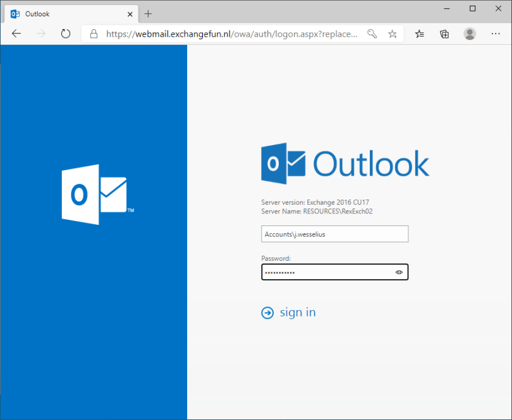512x420 pixels.
Task: Click white Outlook logo on blue panel
Action: [x=94, y=195]
